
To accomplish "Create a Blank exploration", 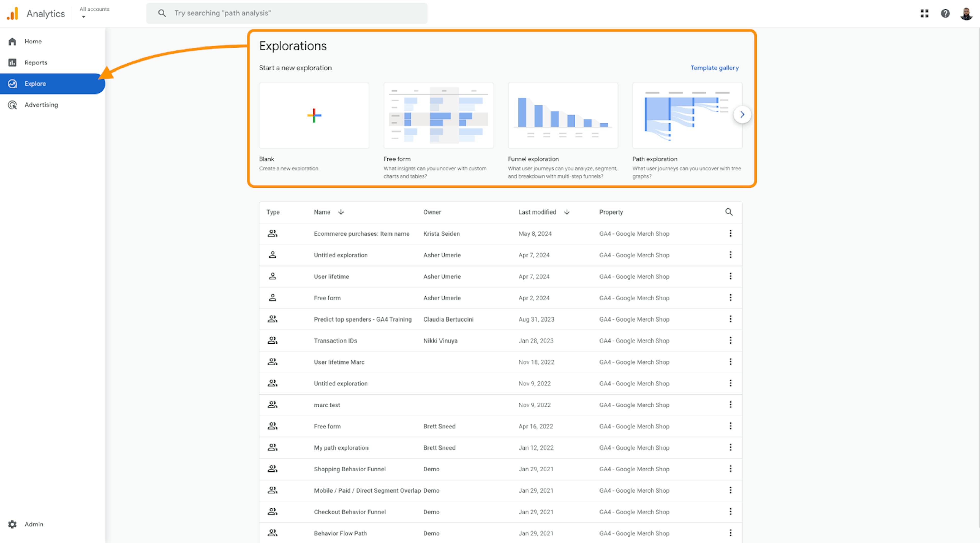I will (314, 115).
